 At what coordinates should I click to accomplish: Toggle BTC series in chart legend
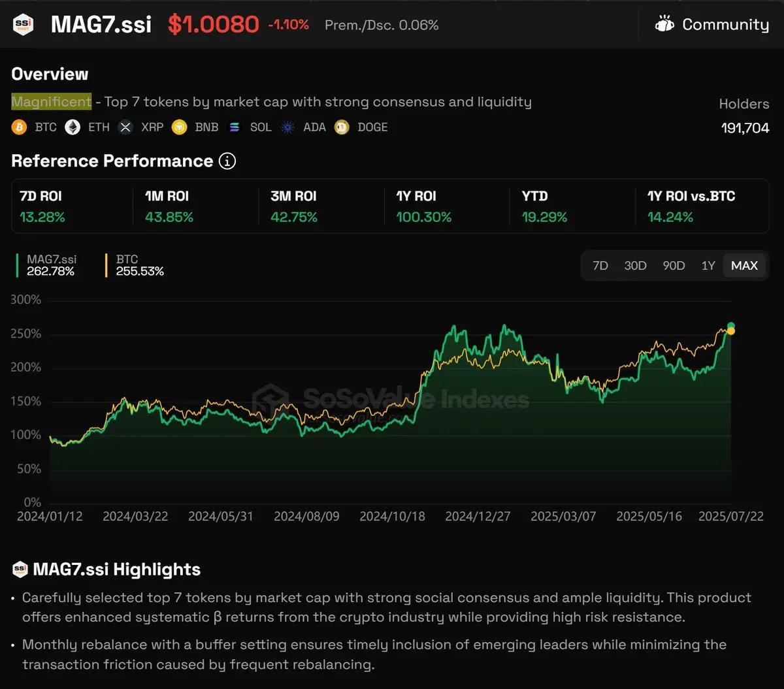tap(135, 265)
